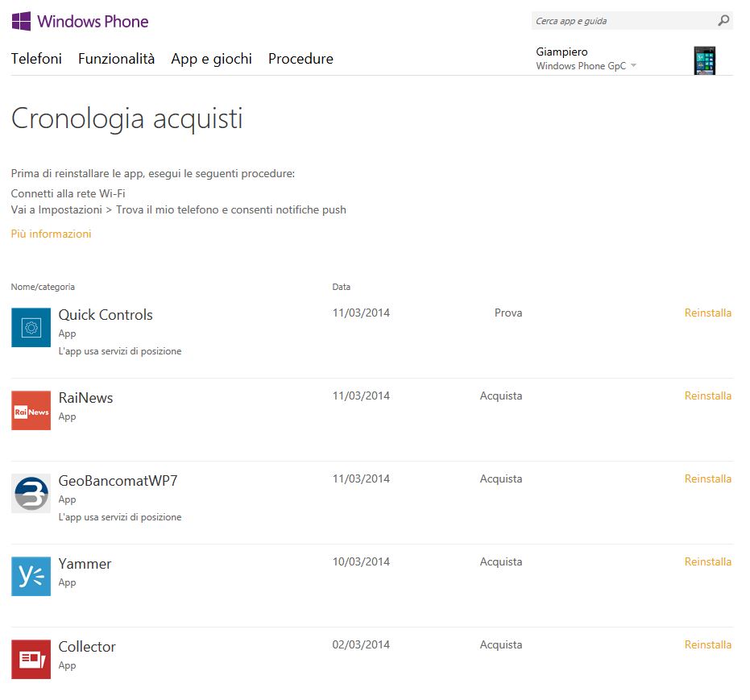Reinstall the Collector app
750x700 pixels.
(708, 644)
